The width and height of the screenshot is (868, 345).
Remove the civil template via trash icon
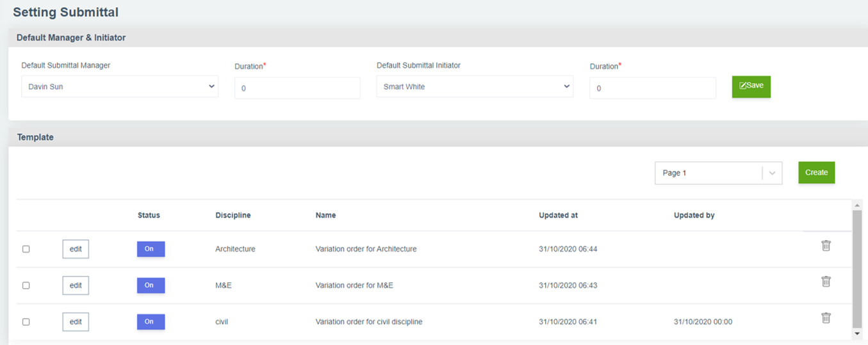coord(826,318)
